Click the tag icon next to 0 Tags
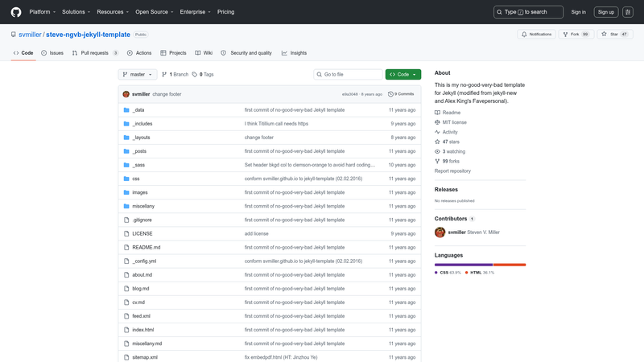This screenshot has height=362, width=644. pos(195,74)
